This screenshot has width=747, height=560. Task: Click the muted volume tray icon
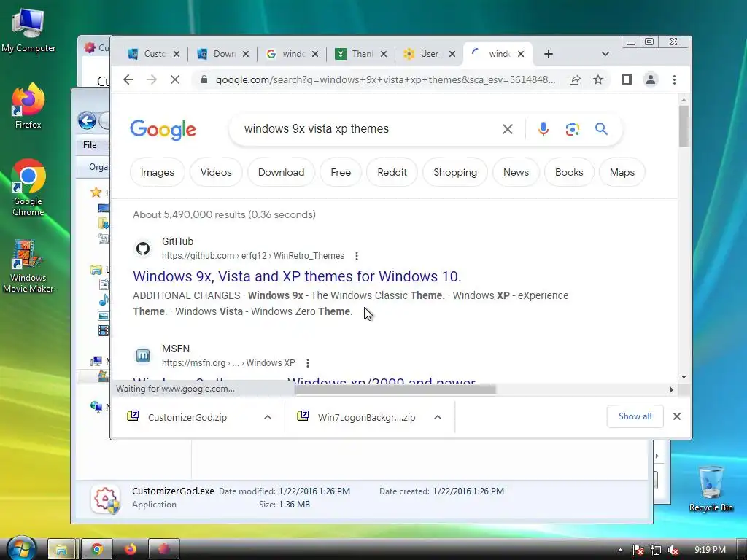point(673,550)
